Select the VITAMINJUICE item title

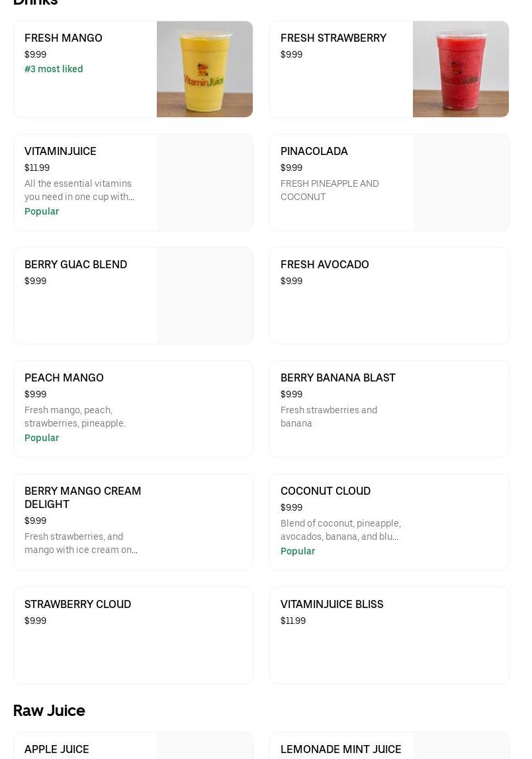[60, 152]
